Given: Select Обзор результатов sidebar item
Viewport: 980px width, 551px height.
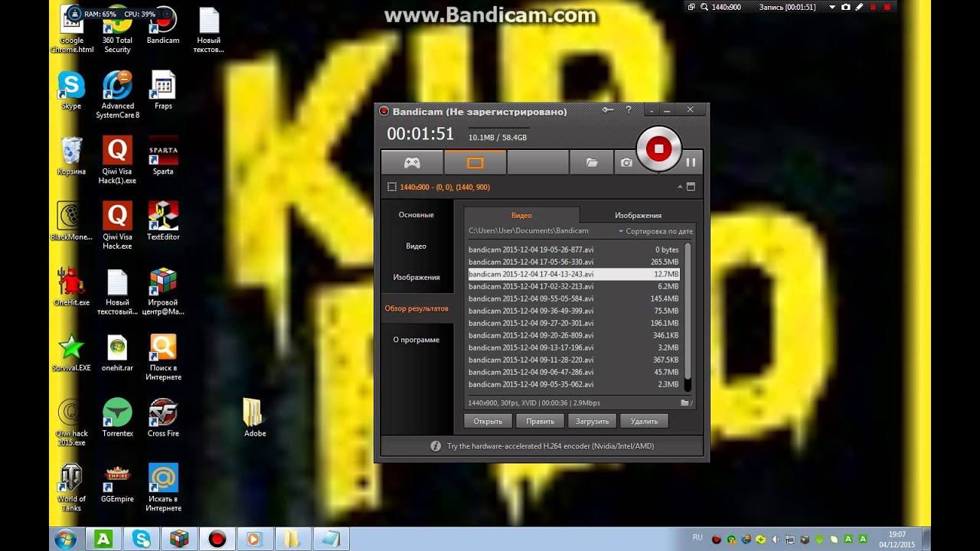Looking at the screenshot, I should [x=416, y=308].
